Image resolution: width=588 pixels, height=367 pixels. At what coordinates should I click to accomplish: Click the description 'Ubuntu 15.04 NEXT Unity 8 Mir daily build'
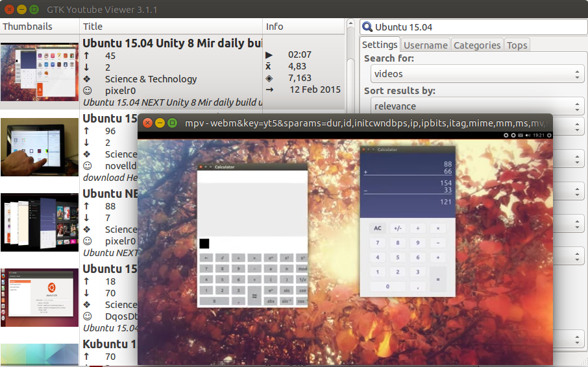(172, 102)
